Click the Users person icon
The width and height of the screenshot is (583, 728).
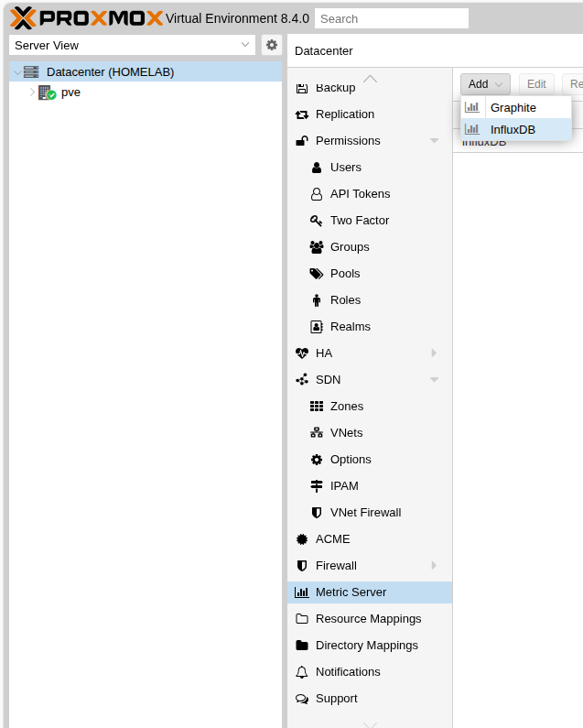(x=317, y=168)
